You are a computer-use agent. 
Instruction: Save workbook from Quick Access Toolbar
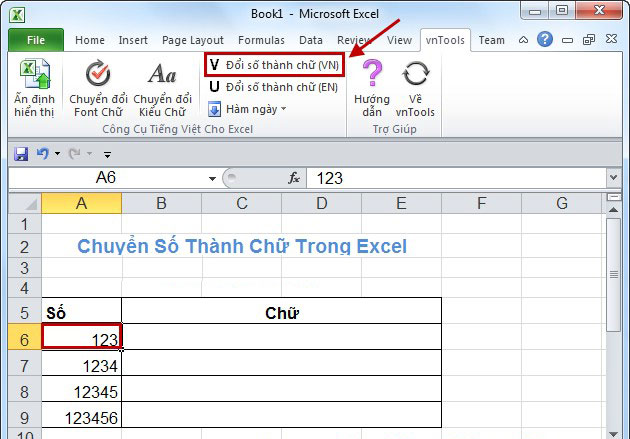[x=21, y=154]
